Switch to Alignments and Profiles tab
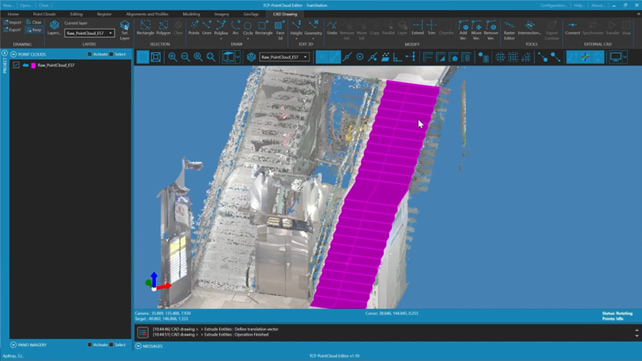 point(147,14)
